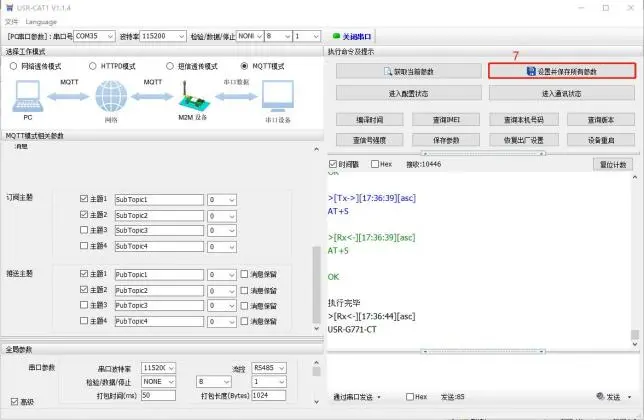
Task: Click the USR-G771-CT log text
Action: click(x=352, y=329)
